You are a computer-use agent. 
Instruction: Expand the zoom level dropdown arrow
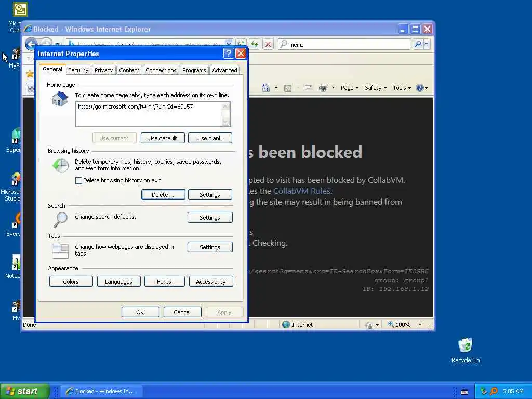pos(420,325)
